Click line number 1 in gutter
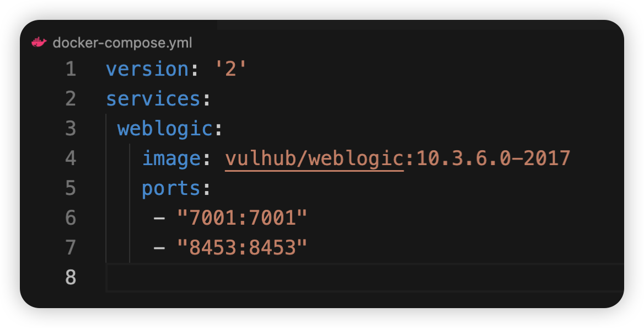This screenshot has height=328, width=644. 71,68
